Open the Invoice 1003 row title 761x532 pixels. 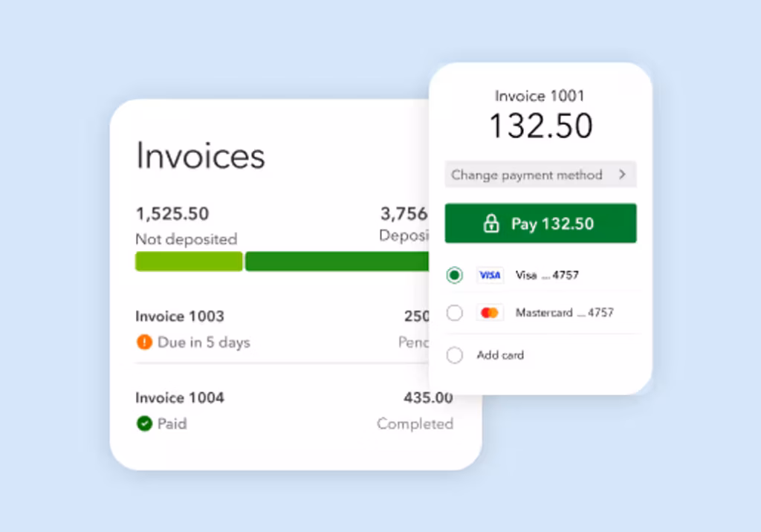[180, 317]
